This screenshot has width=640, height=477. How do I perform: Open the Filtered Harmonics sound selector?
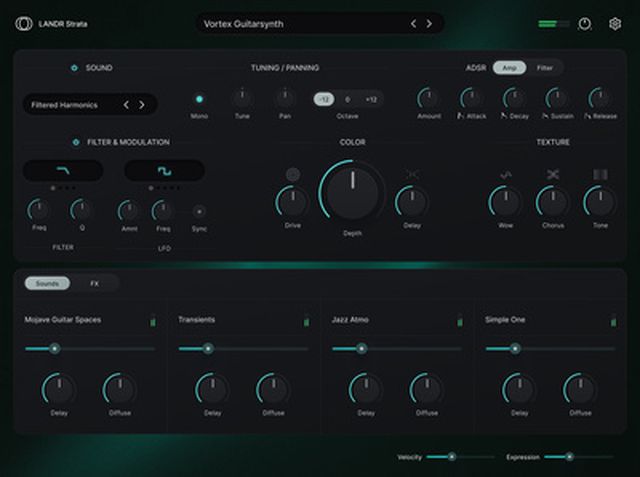point(90,105)
